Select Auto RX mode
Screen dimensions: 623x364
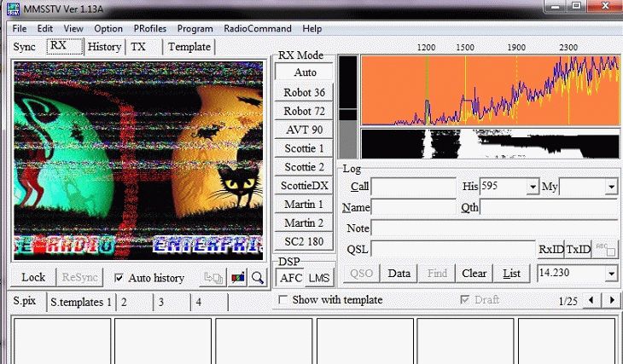pos(305,72)
